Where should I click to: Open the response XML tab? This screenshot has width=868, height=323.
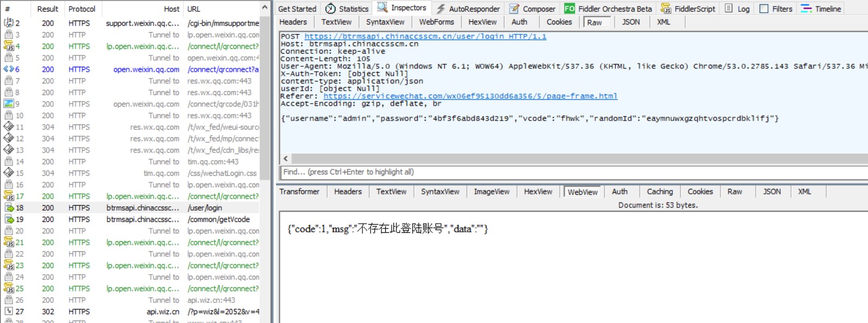tap(805, 192)
